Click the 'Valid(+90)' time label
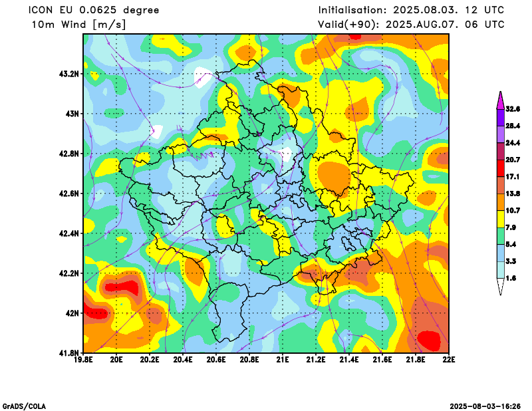 pos(411,25)
